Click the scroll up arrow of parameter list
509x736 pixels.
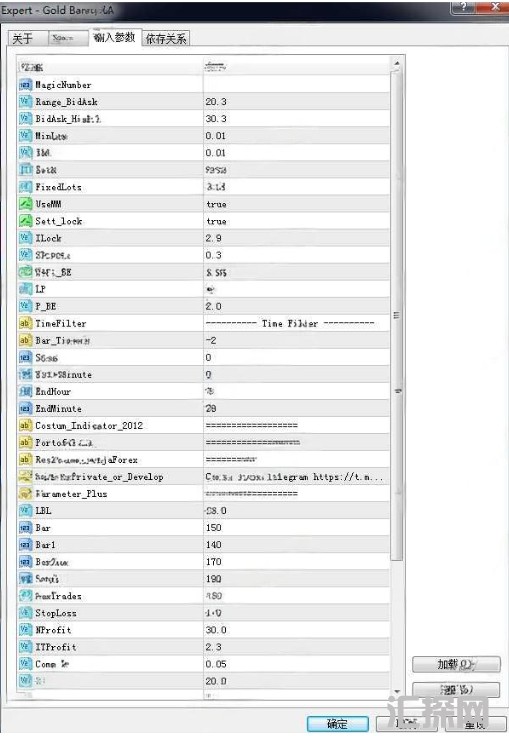coord(397,63)
